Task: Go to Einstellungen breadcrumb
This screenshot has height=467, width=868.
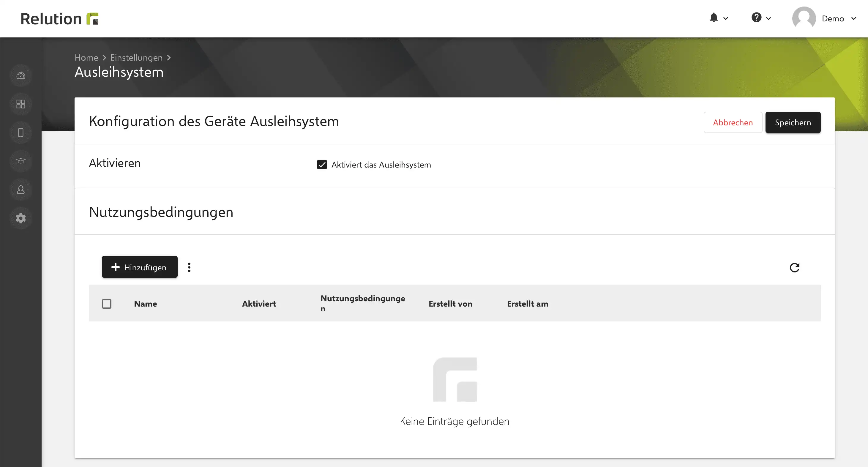Action: click(136, 58)
